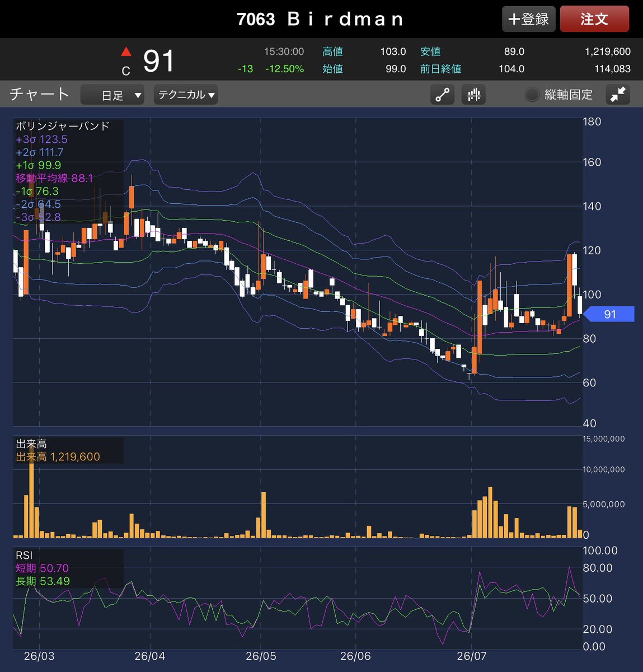
Task: Open the trend line drawing tool
Action: coord(442,95)
